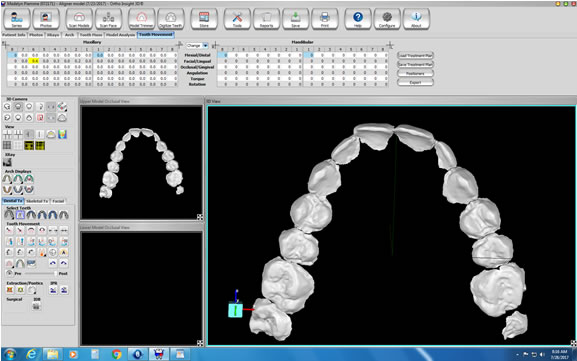This screenshot has width=577, height=361.
Task: Open the Series toolbar button
Action: [17, 19]
